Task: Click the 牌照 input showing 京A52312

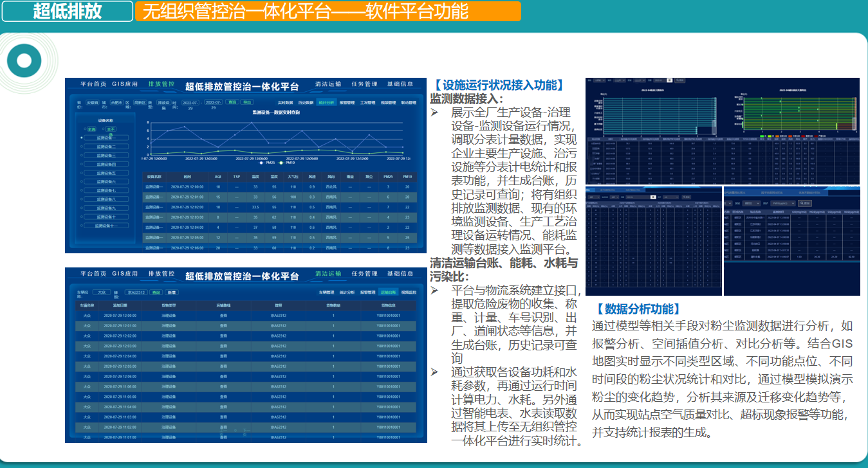Action: tap(136, 292)
